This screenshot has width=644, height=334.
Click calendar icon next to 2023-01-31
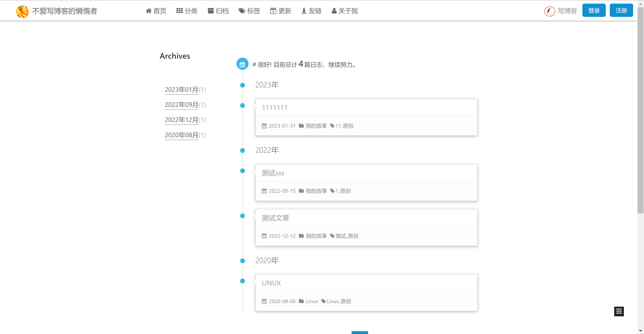click(x=264, y=126)
